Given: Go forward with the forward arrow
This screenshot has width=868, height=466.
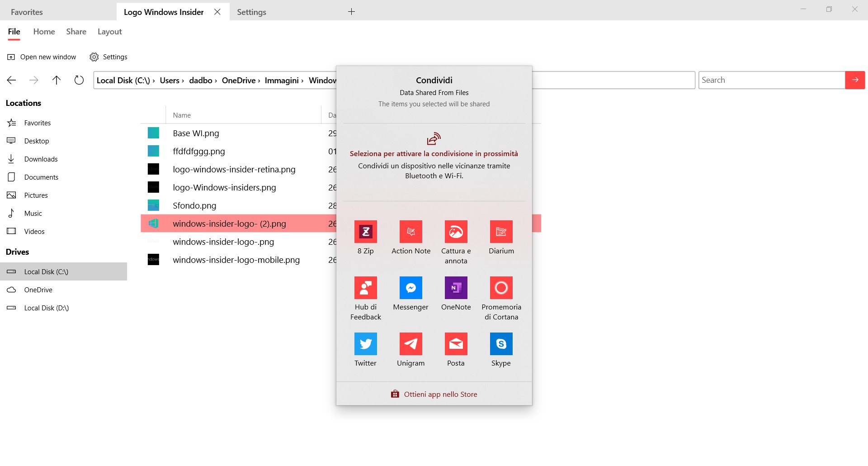Looking at the screenshot, I should click(34, 80).
